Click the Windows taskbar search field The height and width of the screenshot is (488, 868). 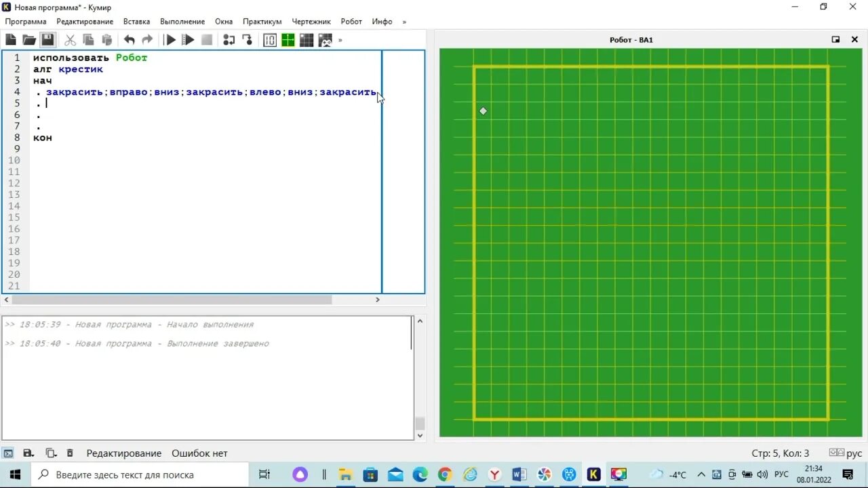[x=140, y=474]
